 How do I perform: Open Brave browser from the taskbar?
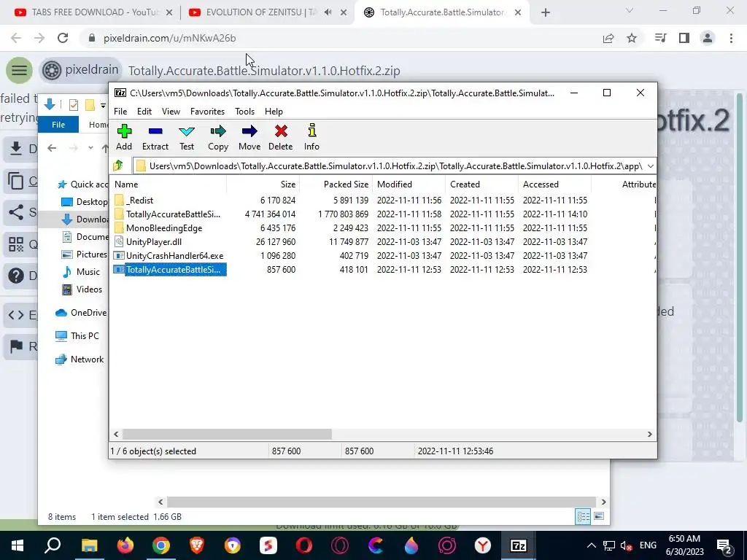[x=197, y=545]
